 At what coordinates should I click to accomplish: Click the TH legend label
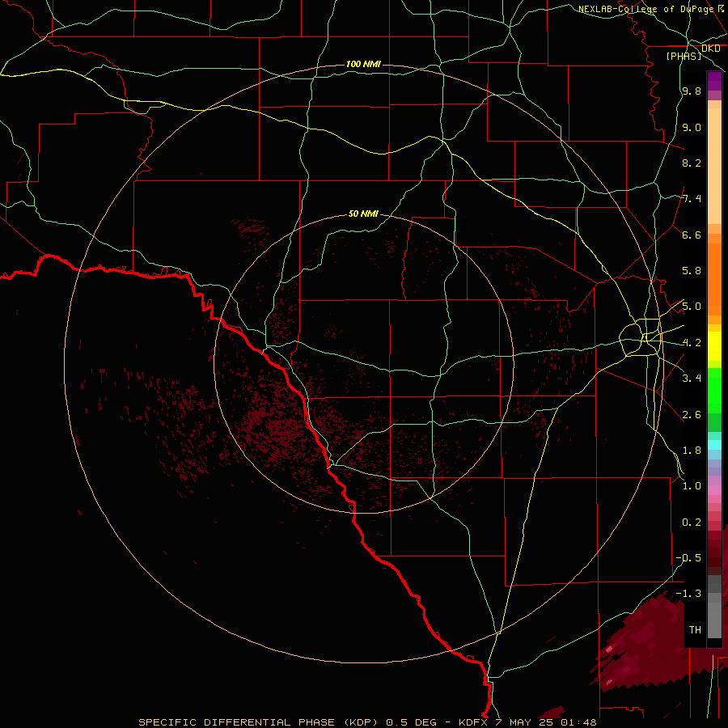[x=695, y=630]
